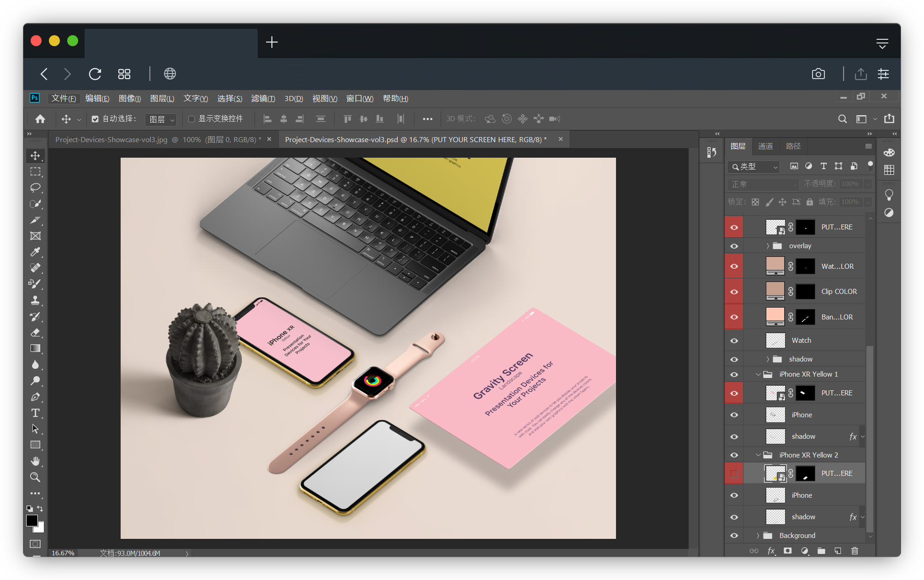Click the foreground color swatch
Image resolution: width=924 pixels, height=580 pixels.
(x=32, y=521)
